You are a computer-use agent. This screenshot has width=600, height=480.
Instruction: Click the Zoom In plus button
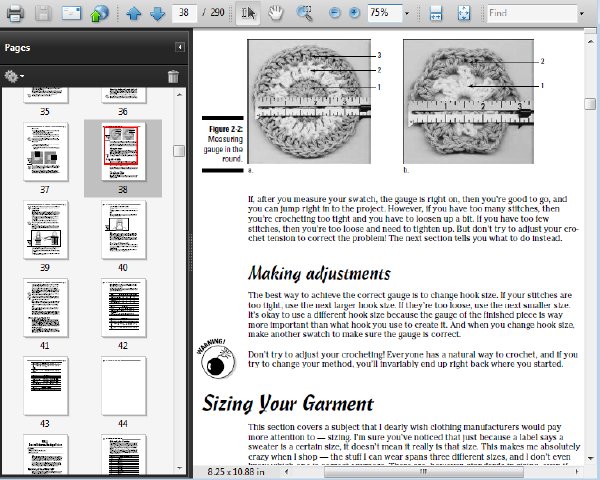click(x=355, y=13)
